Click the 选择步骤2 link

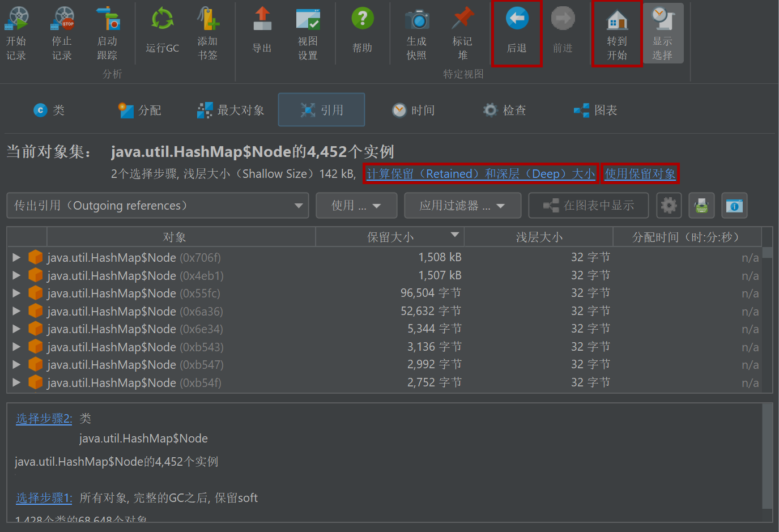point(44,419)
